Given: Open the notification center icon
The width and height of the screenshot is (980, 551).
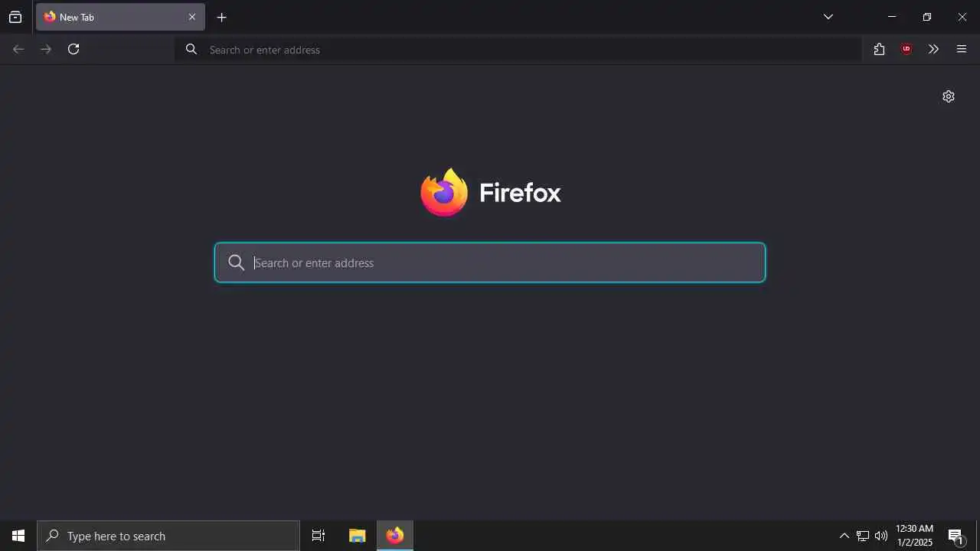Looking at the screenshot, I should click(x=956, y=536).
